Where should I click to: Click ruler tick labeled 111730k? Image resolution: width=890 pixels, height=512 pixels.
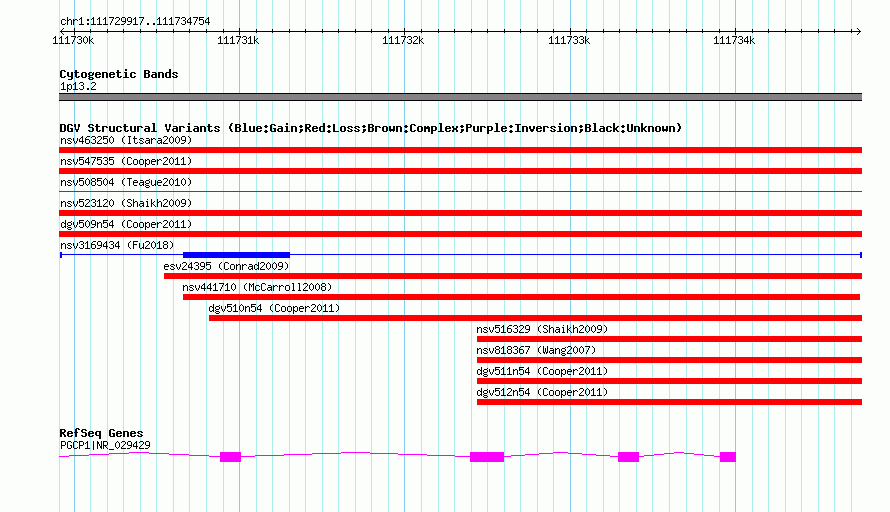(73, 40)
